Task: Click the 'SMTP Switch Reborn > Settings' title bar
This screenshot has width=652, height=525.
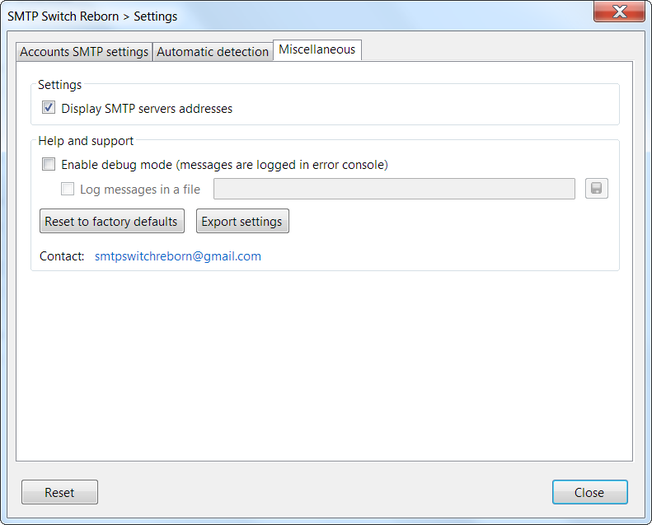Action: pos(92,16)
